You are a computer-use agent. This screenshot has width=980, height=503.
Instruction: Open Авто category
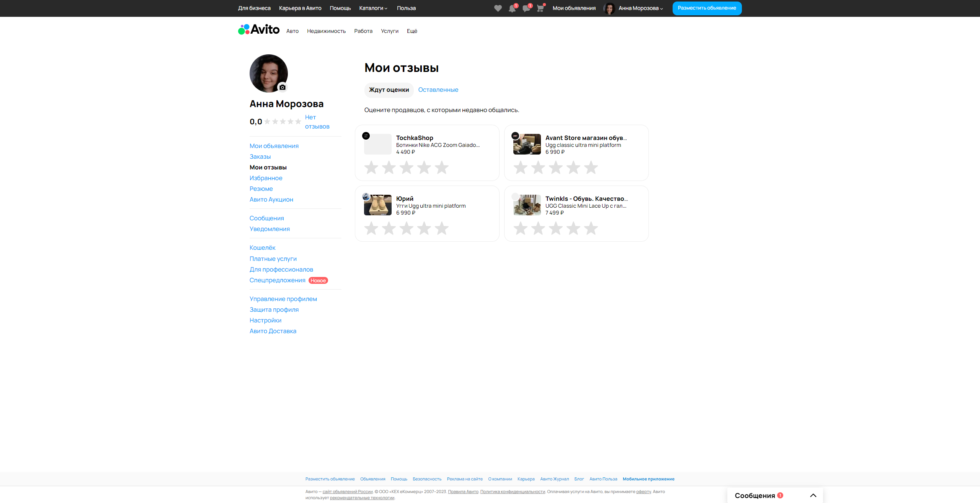(292, 31)
